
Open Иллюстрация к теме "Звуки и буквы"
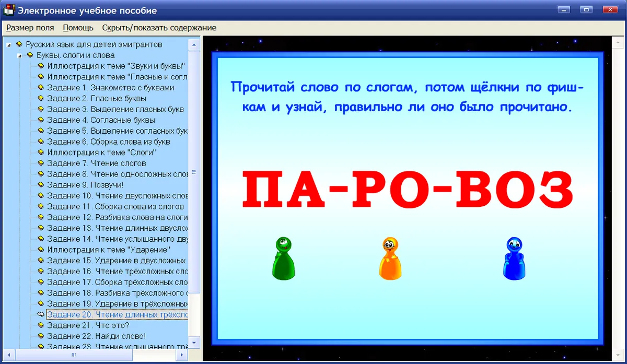pyautogui.click(x=116, y=66)
